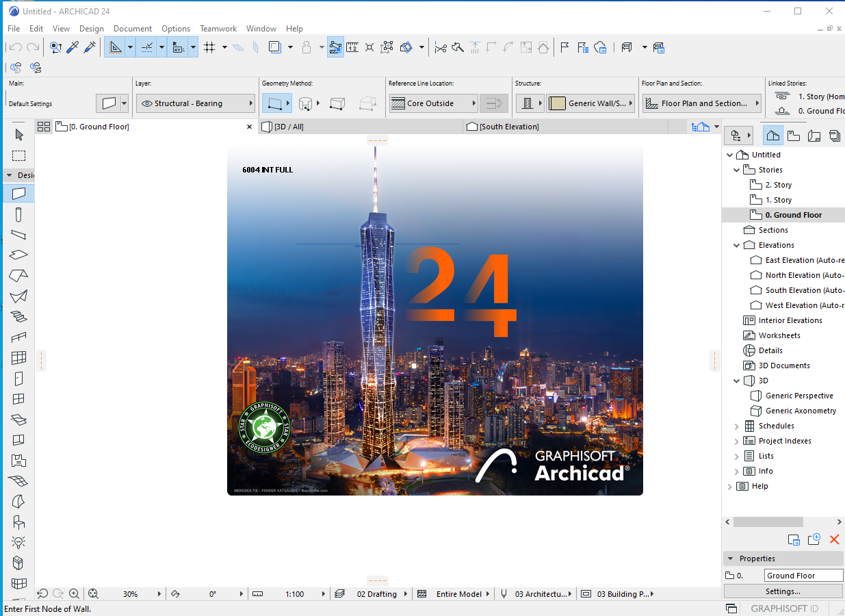Click the Find & Select icon
Image resolution: width=845 pixels, height=616 pixels.
click(56, 47)
